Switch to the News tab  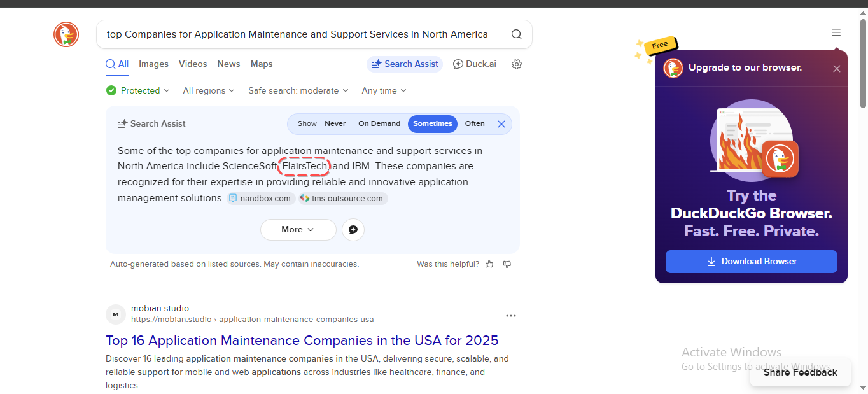tap(228, 64)
